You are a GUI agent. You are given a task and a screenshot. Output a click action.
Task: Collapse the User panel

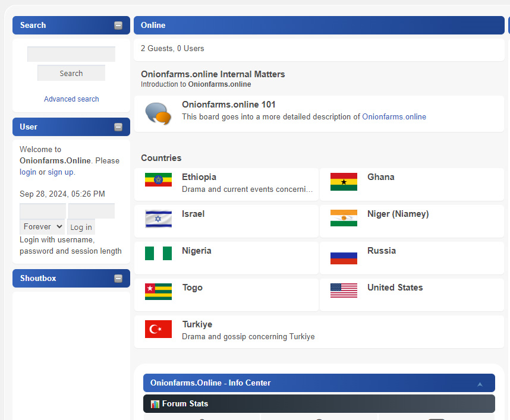pyautogui.click(x=118, y=127)
